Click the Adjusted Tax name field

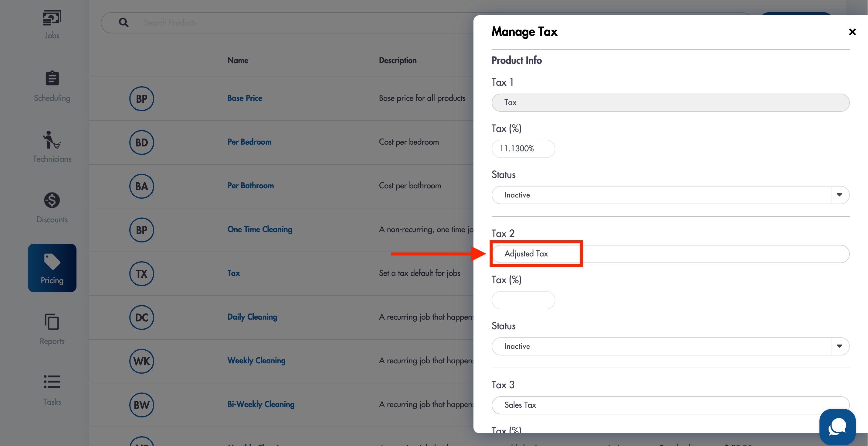pyautogui.click(x=670, y=254)
